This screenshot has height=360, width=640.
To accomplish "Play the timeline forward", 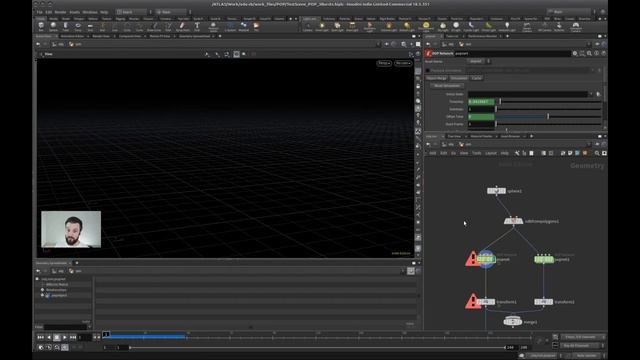I will tap(65, 338).
